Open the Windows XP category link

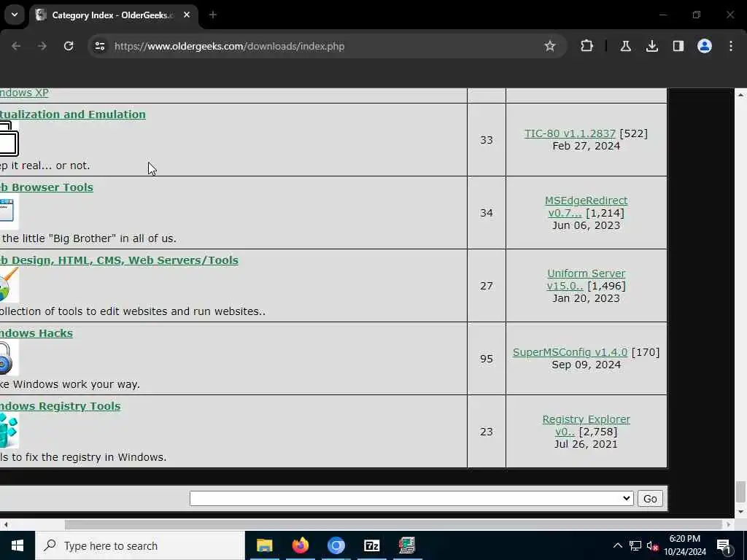coord(24,93)
